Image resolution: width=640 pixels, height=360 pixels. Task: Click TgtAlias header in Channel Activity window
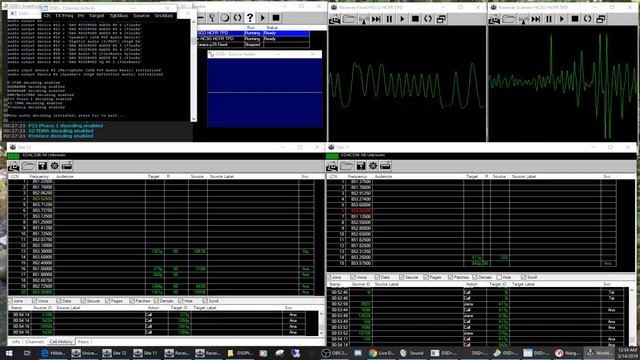point(118,16)
